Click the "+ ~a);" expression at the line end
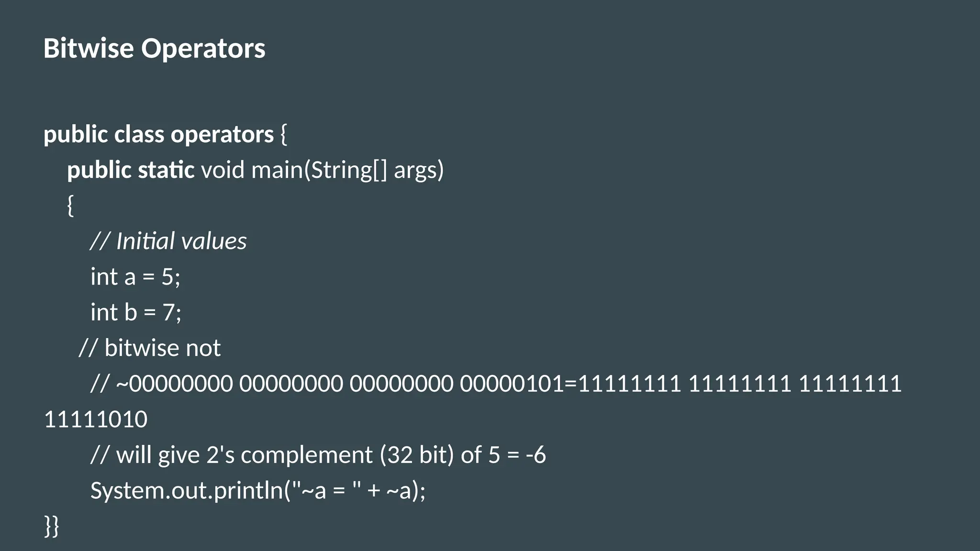The height and width of the screenshot is (551, 980). click(x=396, y=491)
